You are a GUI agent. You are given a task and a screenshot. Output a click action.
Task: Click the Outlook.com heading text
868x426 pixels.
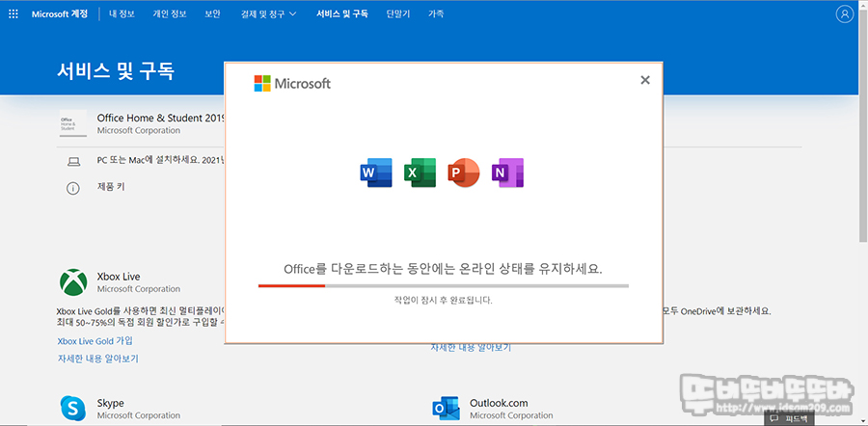[499, 403]
